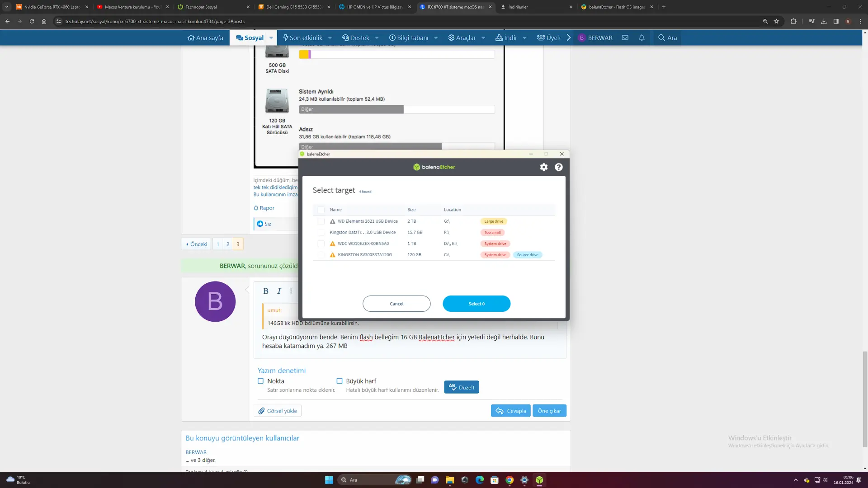Toggle bold formatting in reply editor
Image resolution: width=868 pixels, height=488 pixels.
pyautogui.click(x=266, y=291)
